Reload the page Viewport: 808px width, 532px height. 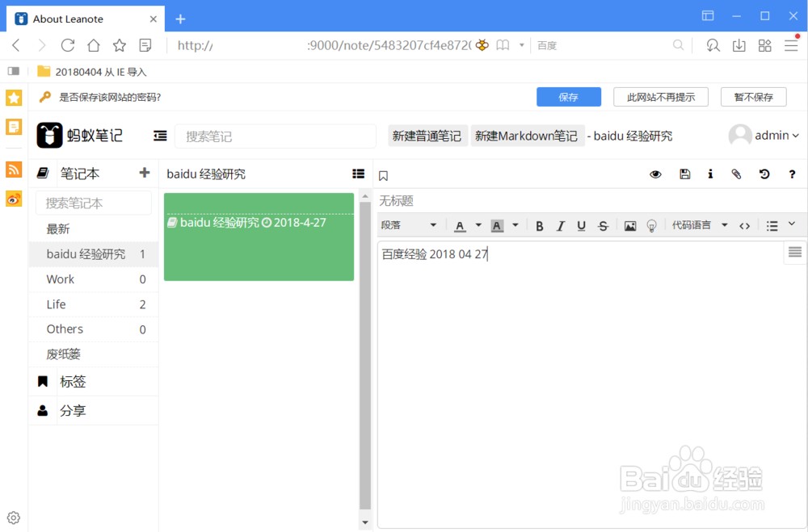coord(68,45)
